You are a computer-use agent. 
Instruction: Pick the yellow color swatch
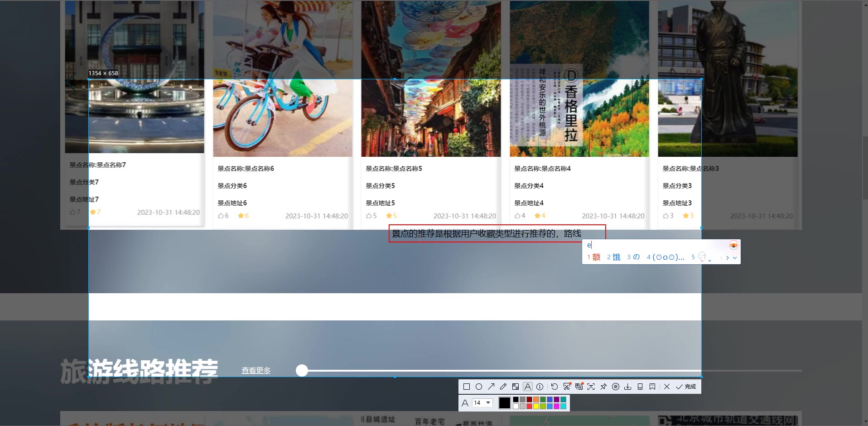tap(536, 406)
